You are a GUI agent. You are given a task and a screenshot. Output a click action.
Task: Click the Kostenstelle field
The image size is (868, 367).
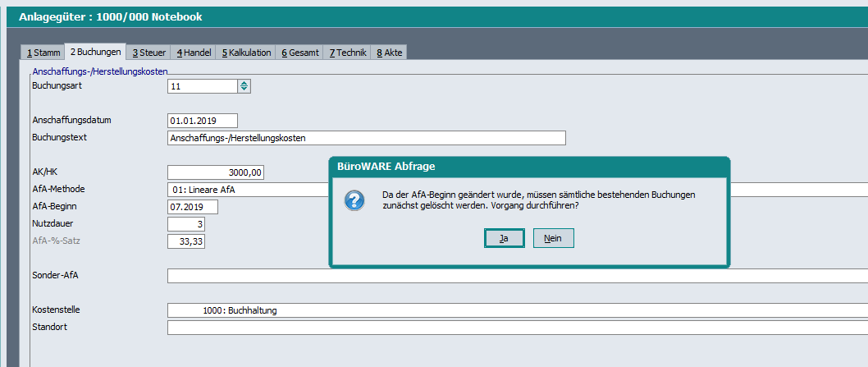click(517, 310)
